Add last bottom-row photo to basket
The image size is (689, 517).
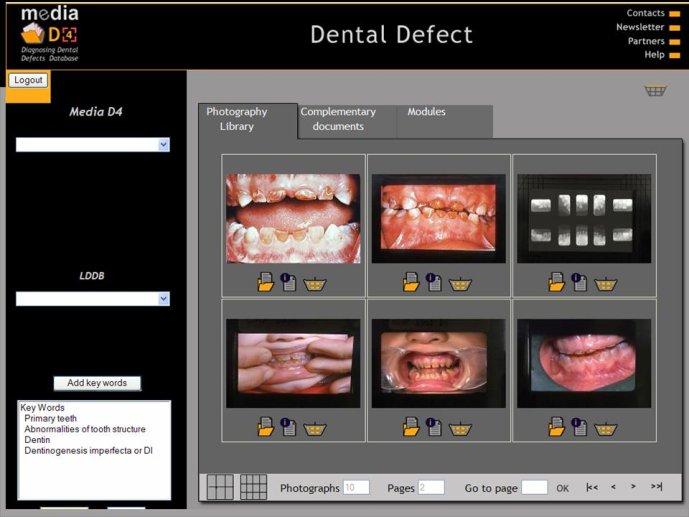click(x=606, y=429)
